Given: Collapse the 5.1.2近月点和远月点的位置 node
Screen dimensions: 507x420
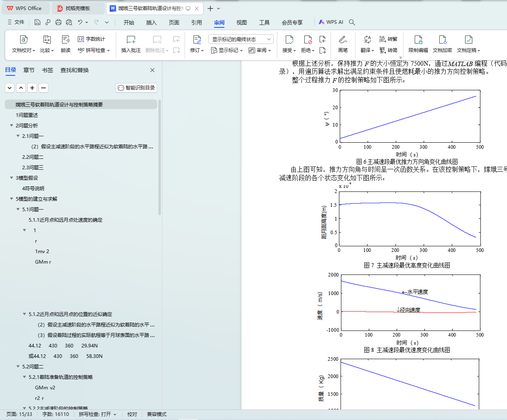Looking at the screenshot, I should 24,314.
